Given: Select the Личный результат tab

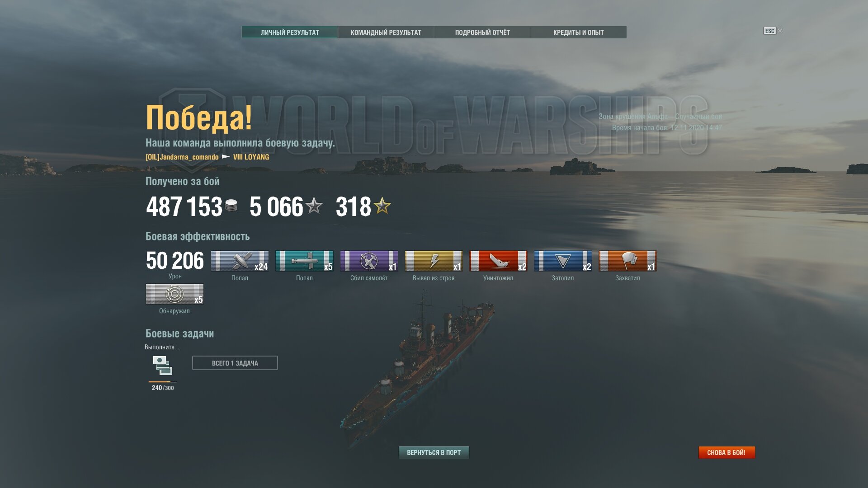Looking at the screenshot, I should coord(290,33).
